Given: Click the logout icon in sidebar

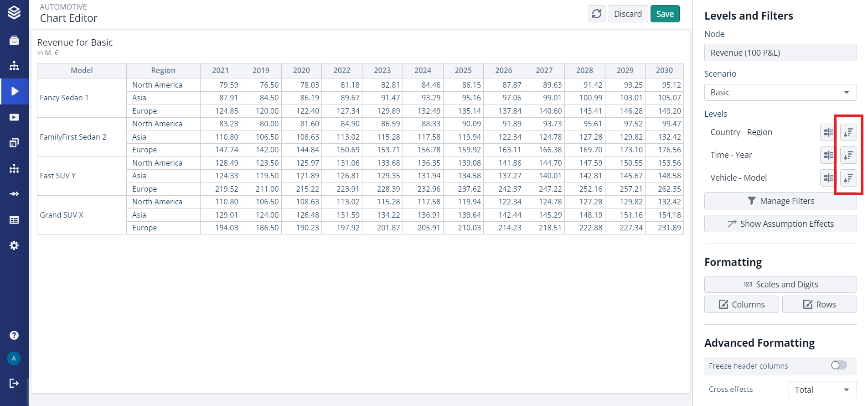Looking at the screenshot, I should pos(14,383).
